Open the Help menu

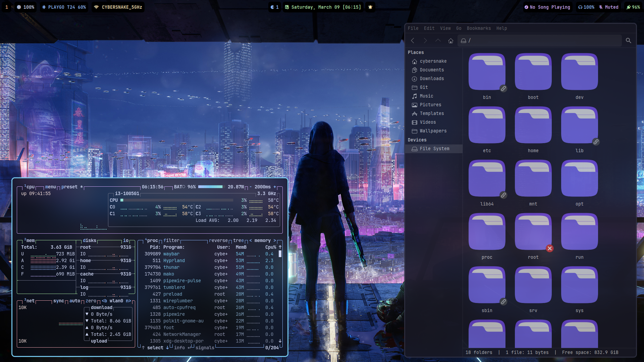[502, 28]
